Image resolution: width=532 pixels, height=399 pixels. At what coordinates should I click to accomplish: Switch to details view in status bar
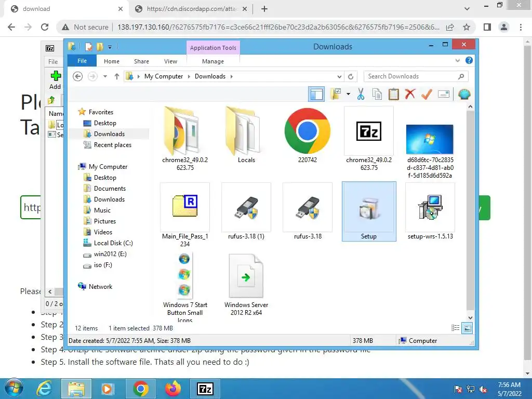pos(455,328)
